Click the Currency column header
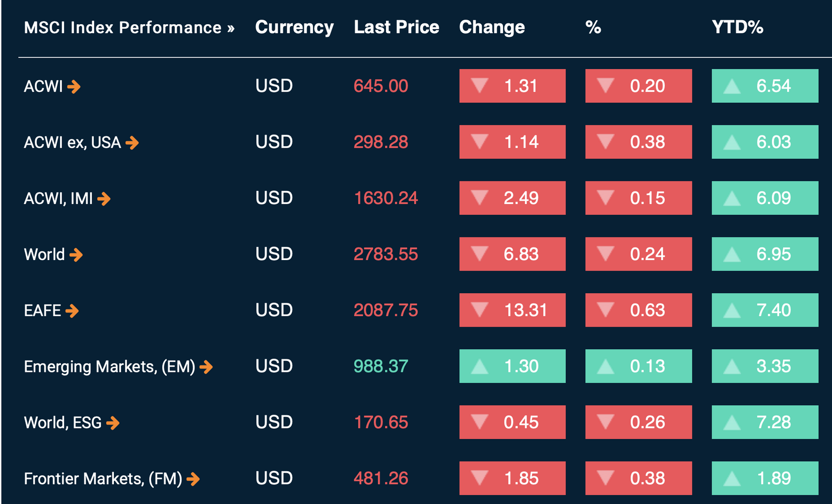The width and height of the screenshot is (832, 504). click(294, 27)
